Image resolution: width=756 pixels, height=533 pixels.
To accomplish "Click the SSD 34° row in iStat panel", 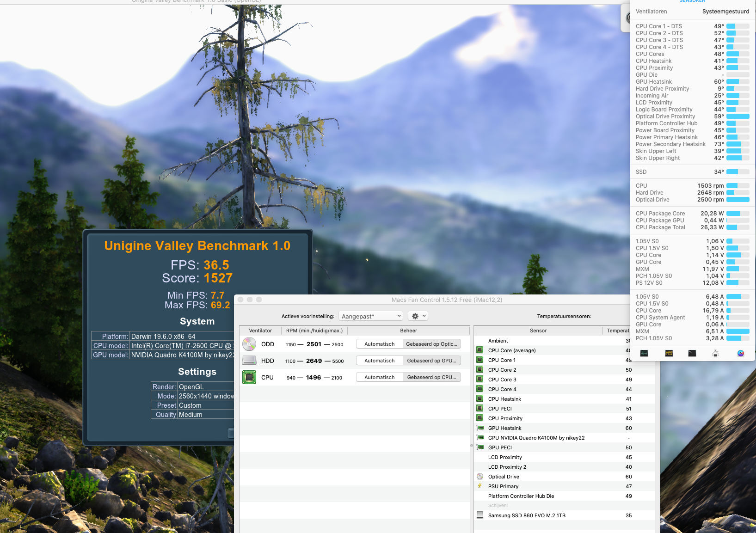I will [693, 172].
